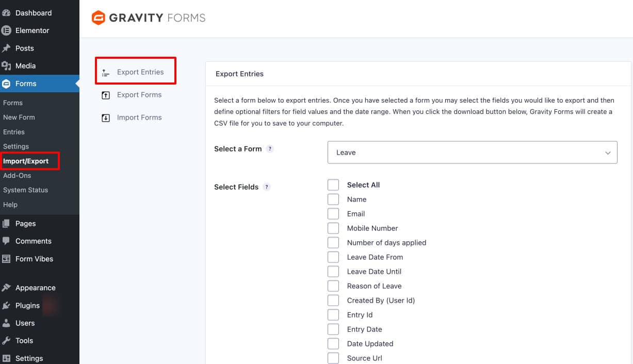
Task: Enable the Entry Id checkbox
Action: pyautogui.click(x=333, y=315)
